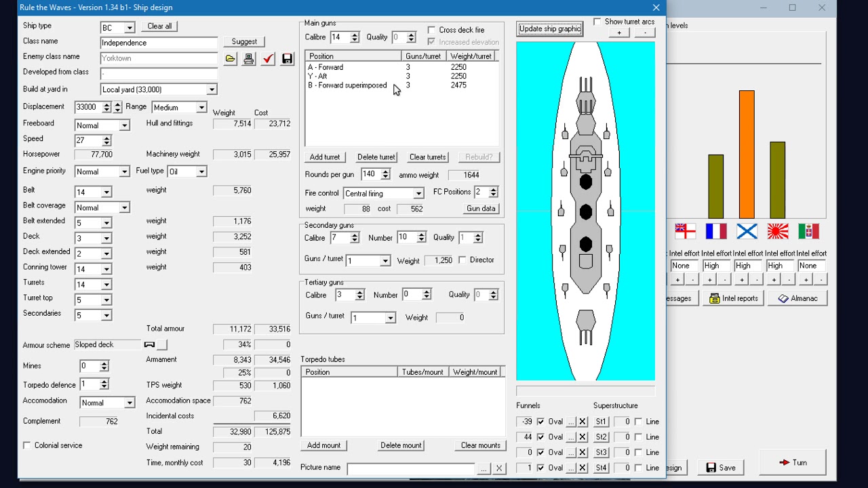868x488 pixels.
Task: Browse shape for second funnel via ellipsis button
Action: [571, 437]
